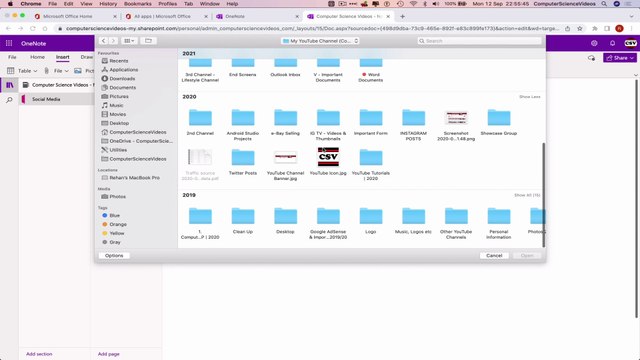
Task: Open OneNote settings gear
Action: [594, 43]
